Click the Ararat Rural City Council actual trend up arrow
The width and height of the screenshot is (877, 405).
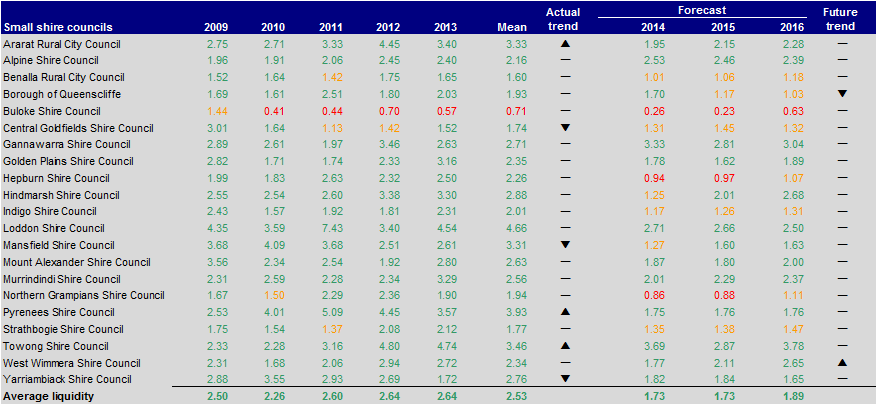pos(565,44)
